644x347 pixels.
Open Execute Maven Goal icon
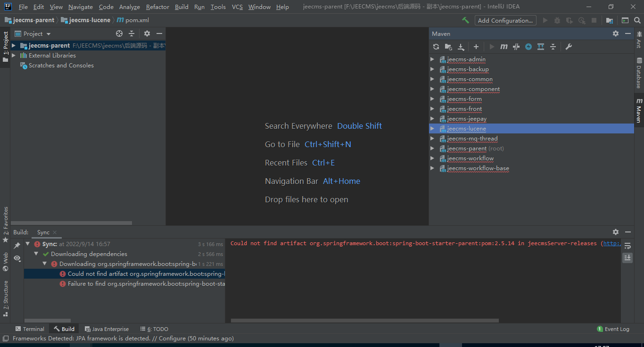(x=504, y=47)
